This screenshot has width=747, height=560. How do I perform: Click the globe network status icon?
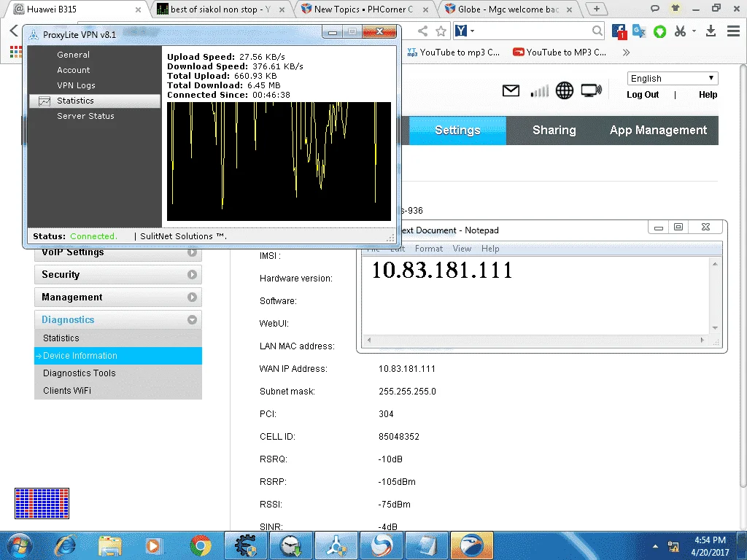pyautogui.click(x=565, y=90)
